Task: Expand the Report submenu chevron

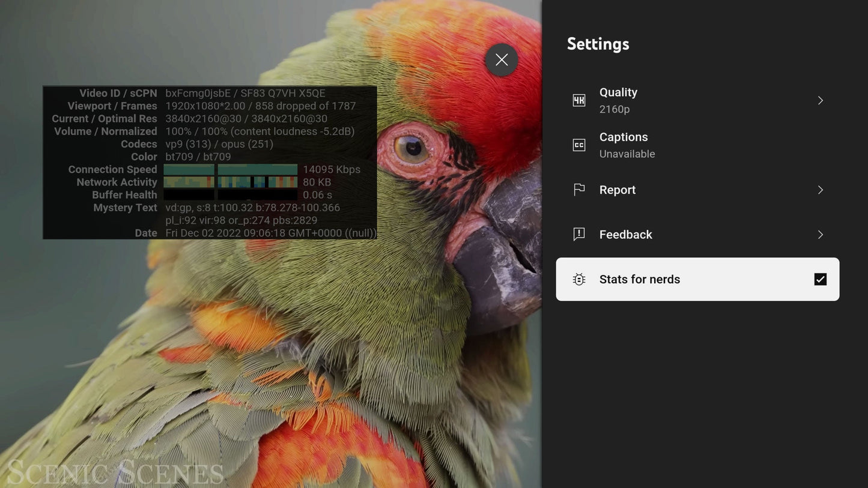Action: click(821, 190)
